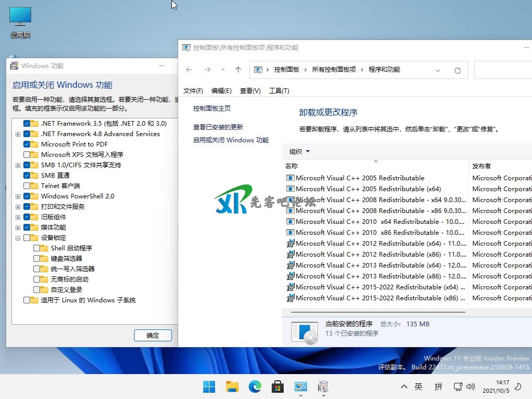Open Microsoft Edge from the taskbar
The width and height of the screenshot is (532, 399).
255,387
